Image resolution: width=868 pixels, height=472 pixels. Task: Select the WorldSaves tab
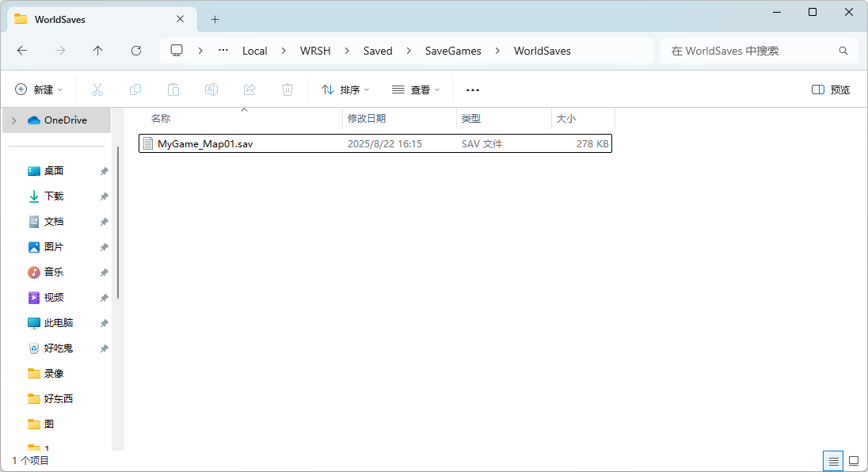[x=102, y=19]
